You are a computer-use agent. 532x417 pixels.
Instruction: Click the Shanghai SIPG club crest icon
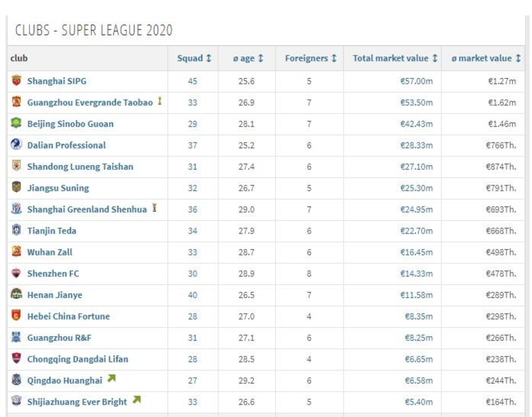pyautogui.click(x=16, y=81)
